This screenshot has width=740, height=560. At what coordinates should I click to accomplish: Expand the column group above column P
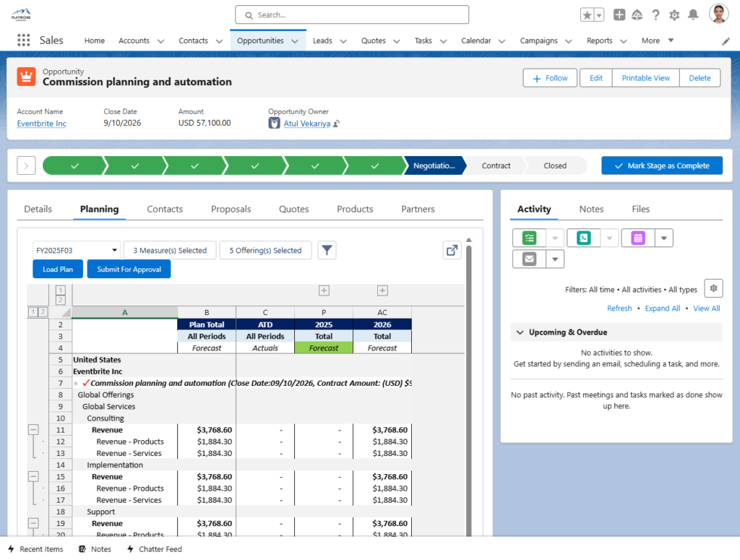click(x=324, y=290)
